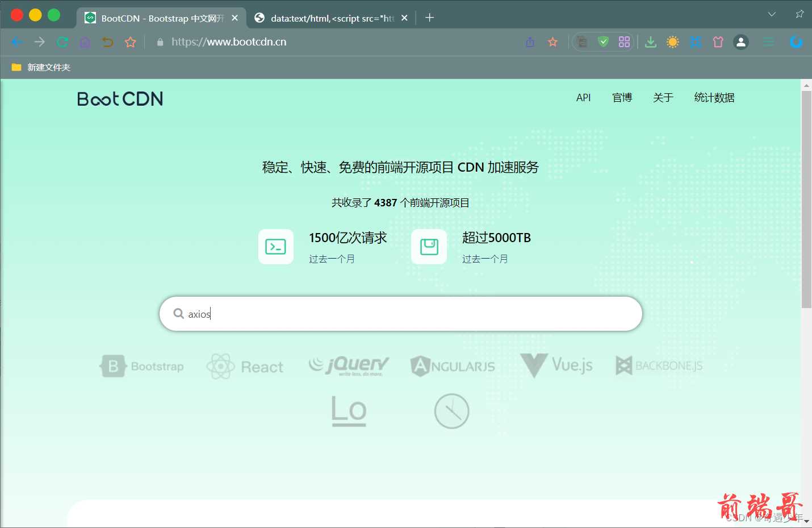Click the 共收录了 4387 个前端开源项目 text
Image resolution: width=812 pixels, height=528 pixels.
pos(401,203)
